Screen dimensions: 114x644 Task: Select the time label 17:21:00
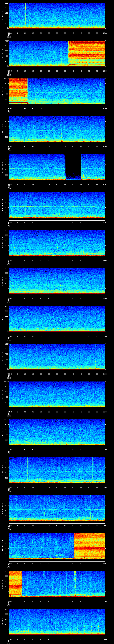click(9, 298)
